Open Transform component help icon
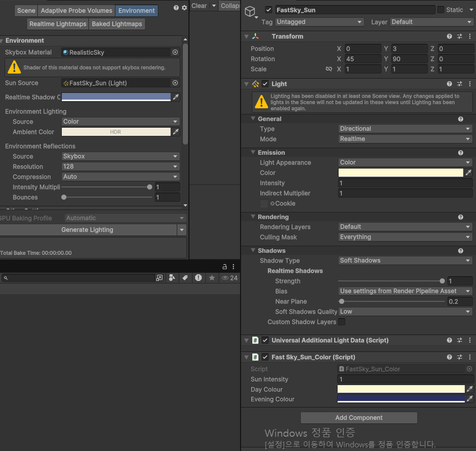Image resolution: width=476 pixels, height=451 pixels. click(x=449, y=36)
